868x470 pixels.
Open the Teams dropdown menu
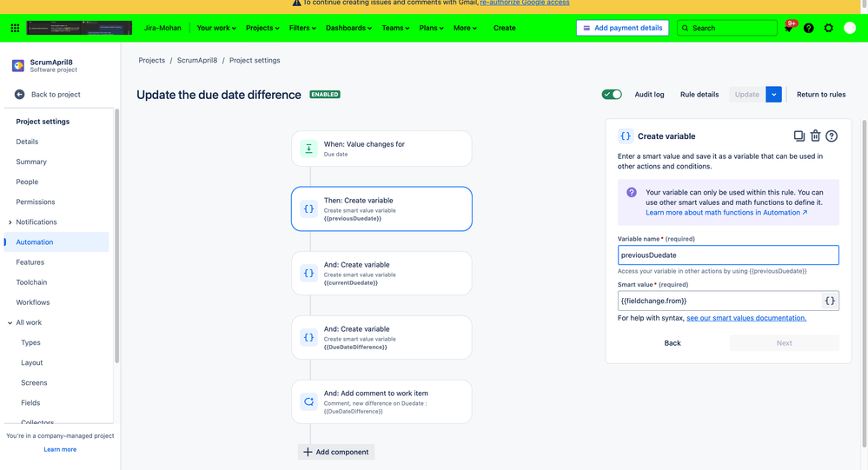[x=395, y=28]
